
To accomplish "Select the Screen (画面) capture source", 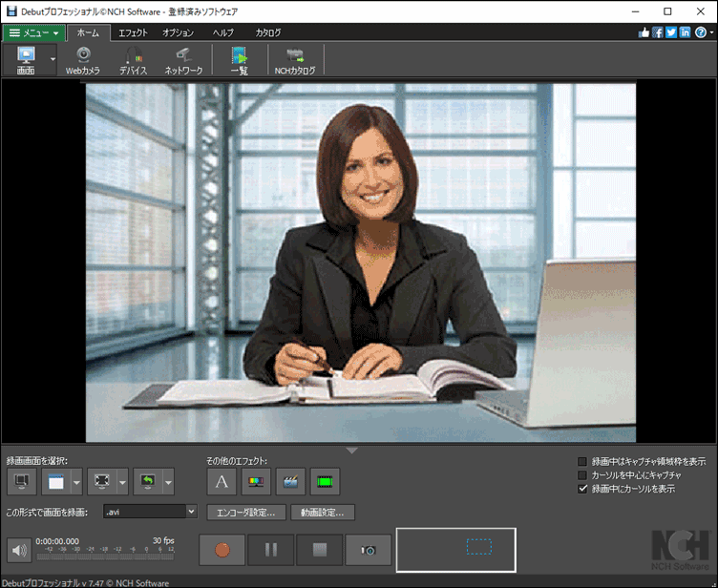I will pyautogui.click(x=26, y=60).
